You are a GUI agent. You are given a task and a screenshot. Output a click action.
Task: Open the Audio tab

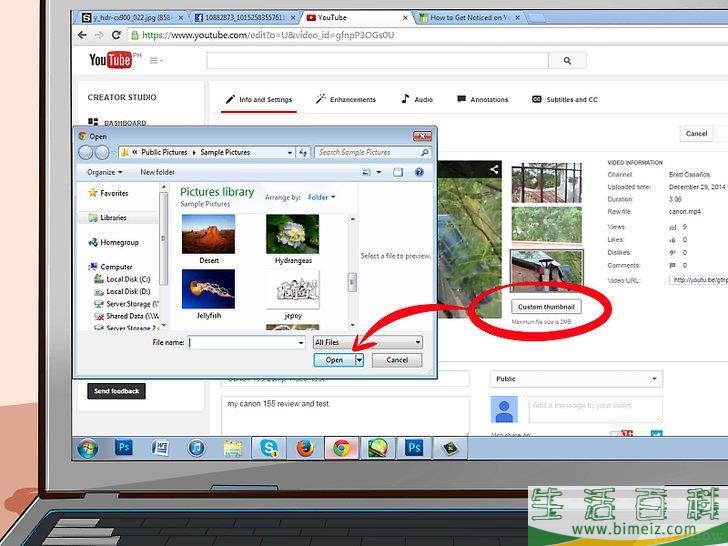pyautogui.click(x=416, y=99)
